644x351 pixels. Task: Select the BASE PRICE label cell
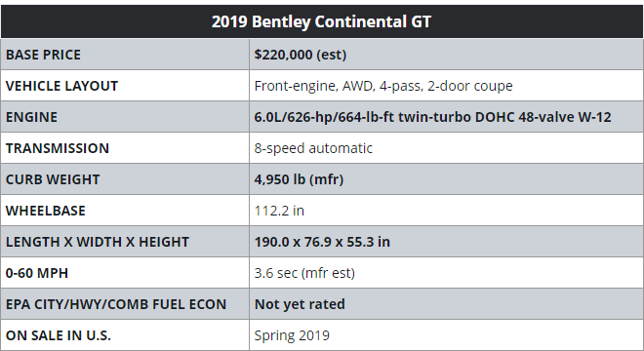(125, 55)
